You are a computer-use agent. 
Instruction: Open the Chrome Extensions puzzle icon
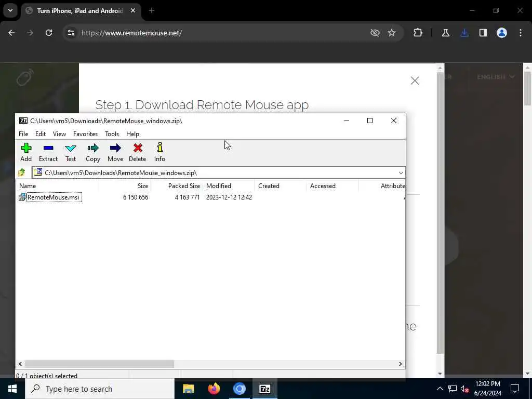(418, 33)
